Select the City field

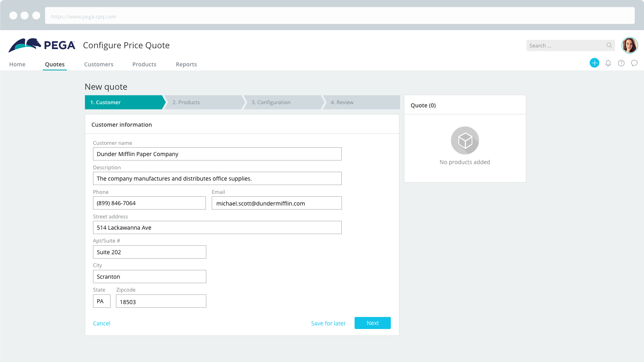point(150,277)
